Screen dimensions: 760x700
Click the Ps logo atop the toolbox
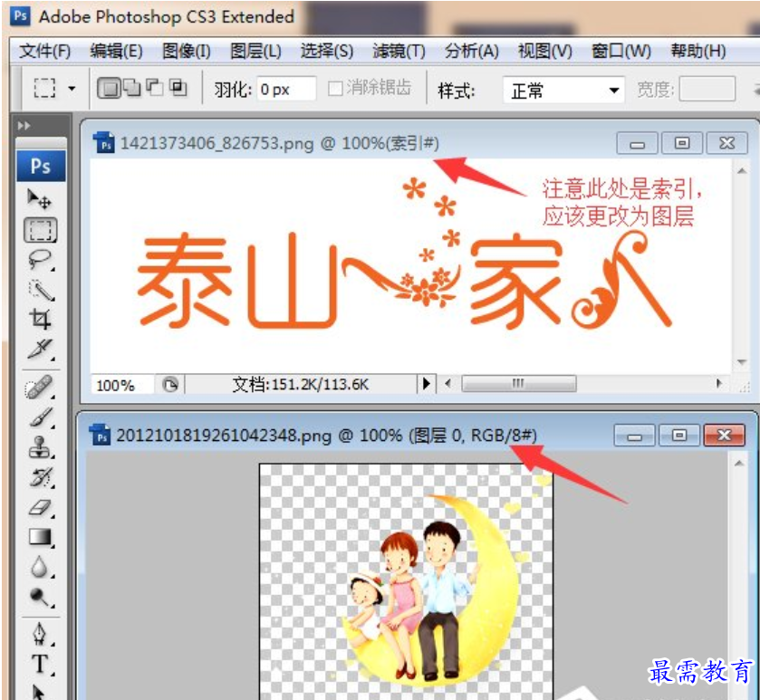(x=41, y=166)
